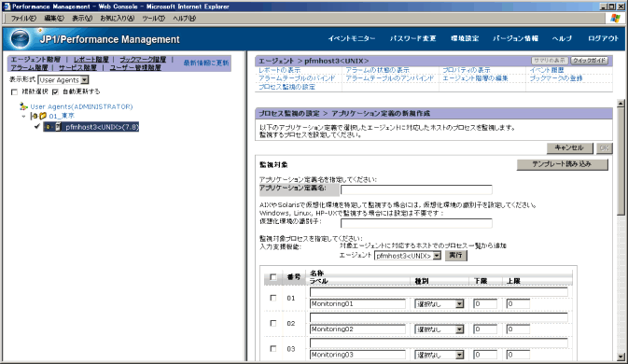Click the テンプレート読み込み button
628x364 pixels.
562,164
